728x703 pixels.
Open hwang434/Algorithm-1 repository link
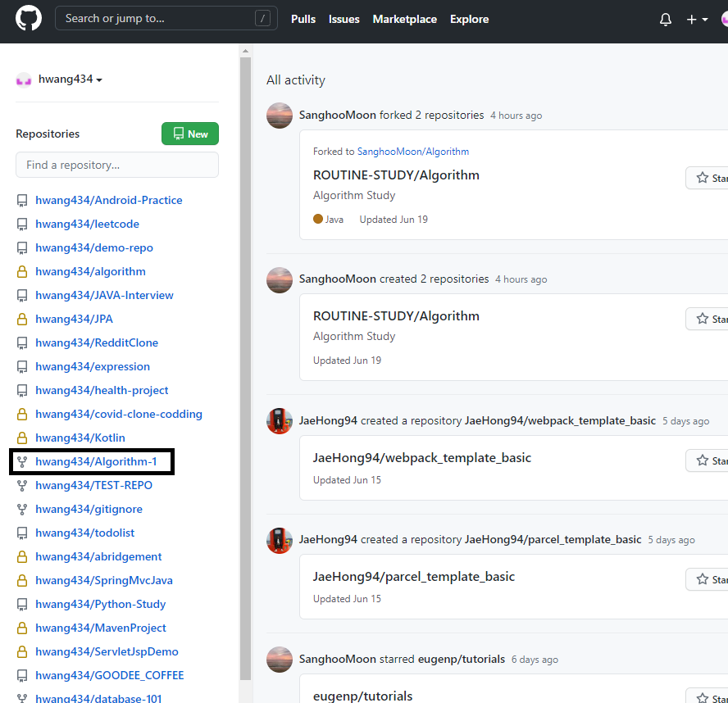(x=96, y=461)
